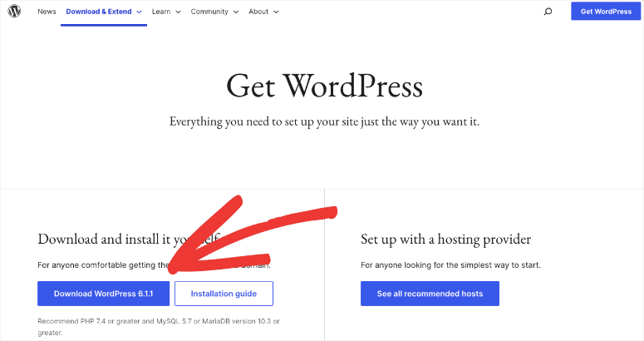Click 'Download and install it yourself' heading
Viewport: 644px width, 341px height.
coord(129,239)
